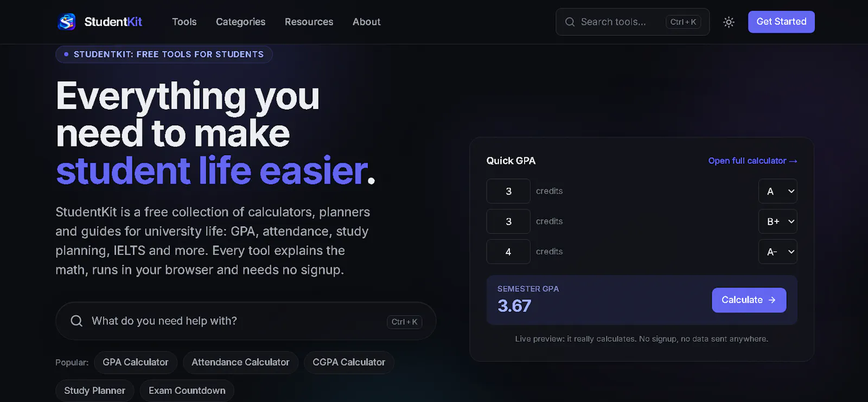Click the magnifier icon in the hero search
This screenshot has width=868, height=402.
pos(76,321)
